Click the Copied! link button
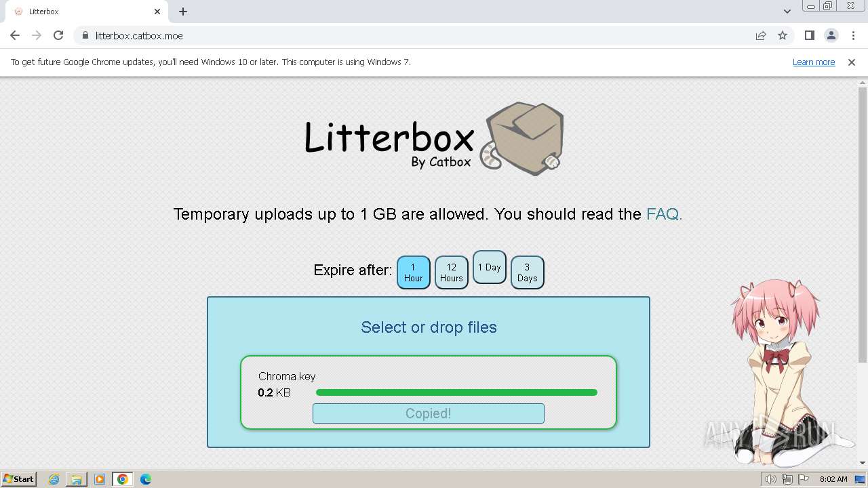This screenshot has width=868, height=488. coord(429,413)
